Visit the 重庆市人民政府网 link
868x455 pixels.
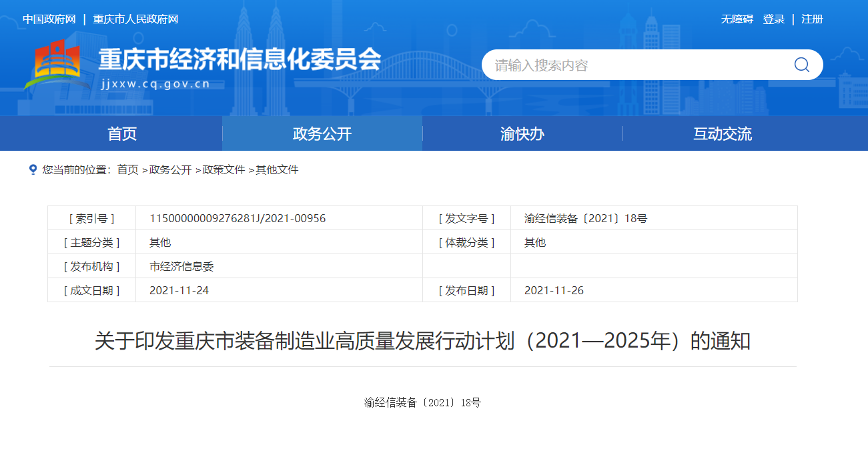tap(135, 19)
